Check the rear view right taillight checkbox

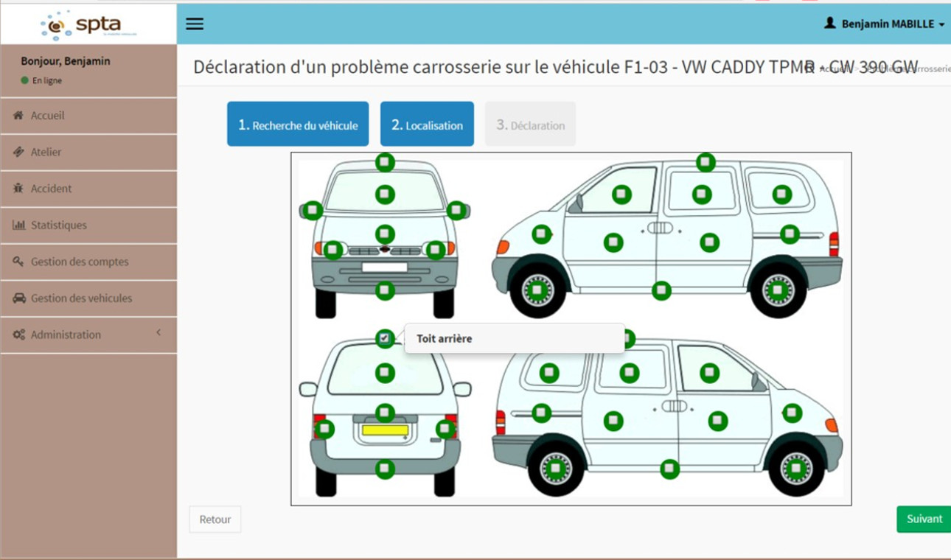445,429
